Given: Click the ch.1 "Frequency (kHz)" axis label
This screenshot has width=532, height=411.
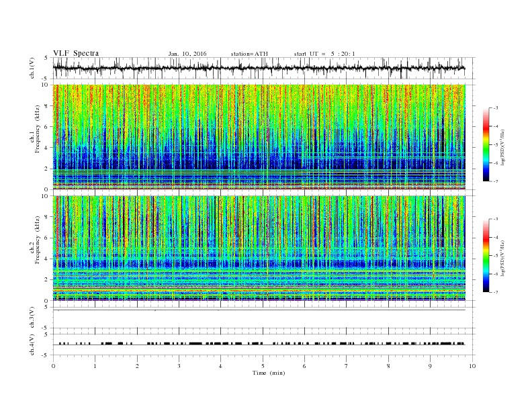Looking at the screenshot, I should tap(37, 129).
